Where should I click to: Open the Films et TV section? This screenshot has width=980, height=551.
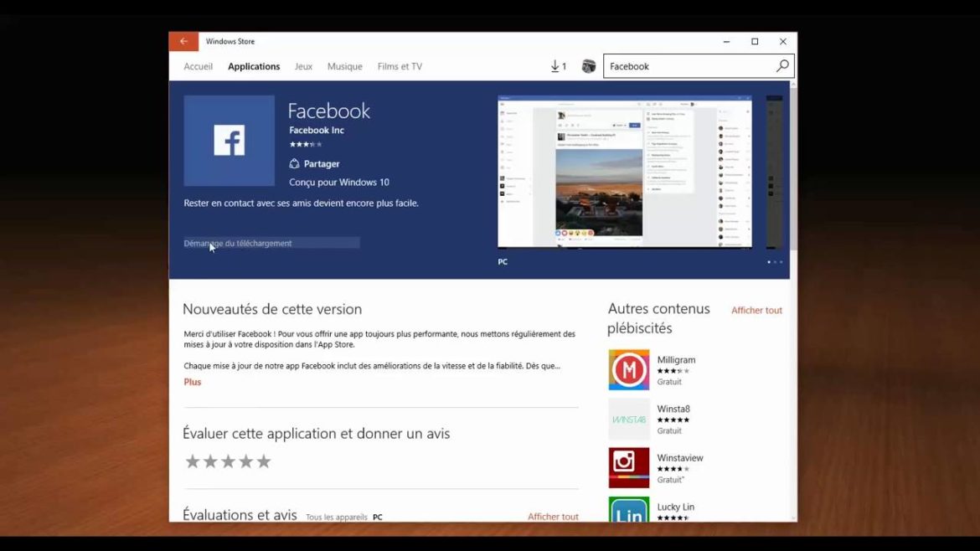(x=400, y=66)
